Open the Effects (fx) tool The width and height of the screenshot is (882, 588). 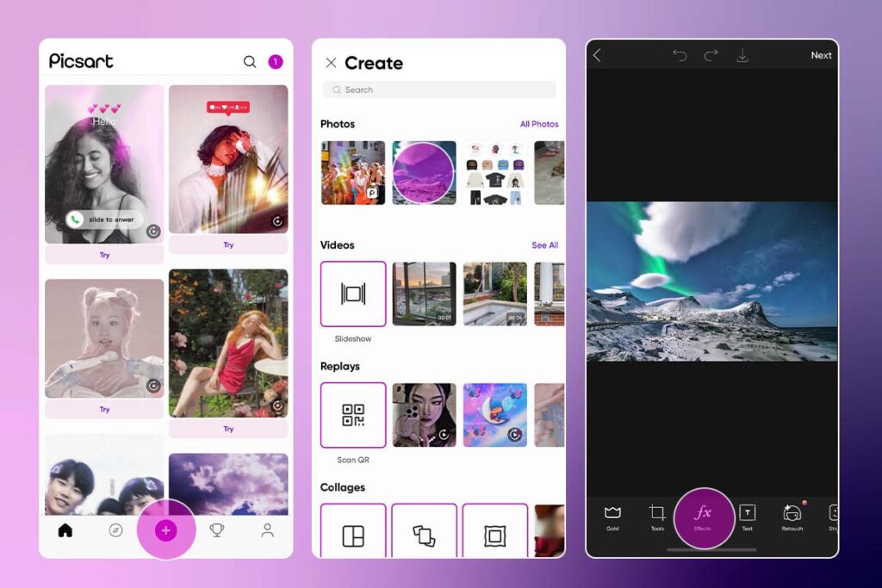pos(705,517)
